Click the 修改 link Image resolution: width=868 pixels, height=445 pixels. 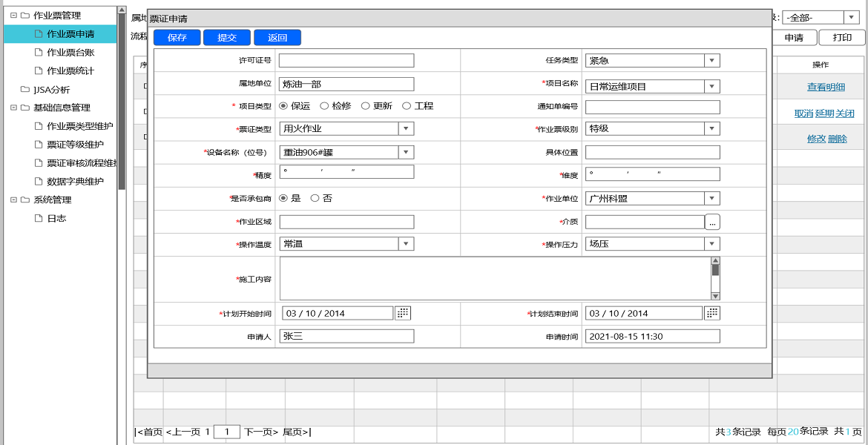click(x=817, y=139)
